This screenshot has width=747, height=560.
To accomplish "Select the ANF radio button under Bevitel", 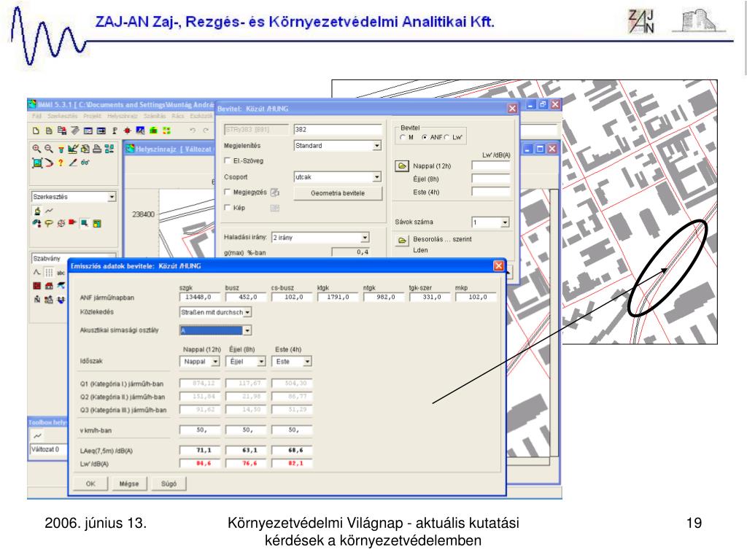I will 424,137.
